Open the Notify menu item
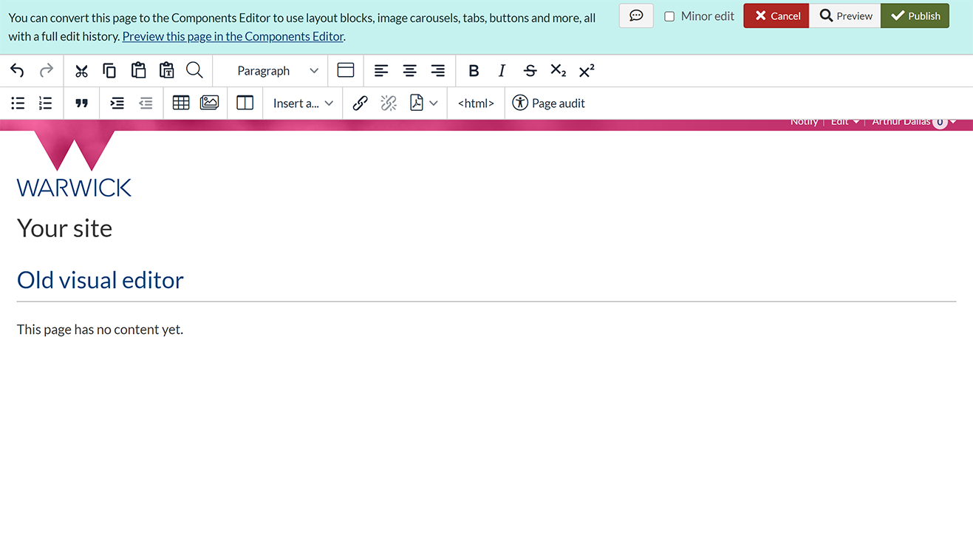The height and width of the screenshot is (560, 973). click(x=804, y=122)
